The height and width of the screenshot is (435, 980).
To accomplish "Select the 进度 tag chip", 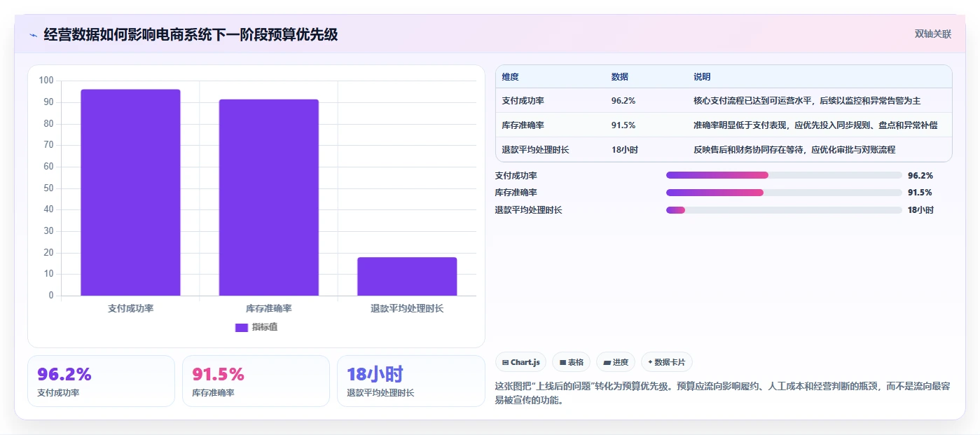I will click(x=616, y=362).
